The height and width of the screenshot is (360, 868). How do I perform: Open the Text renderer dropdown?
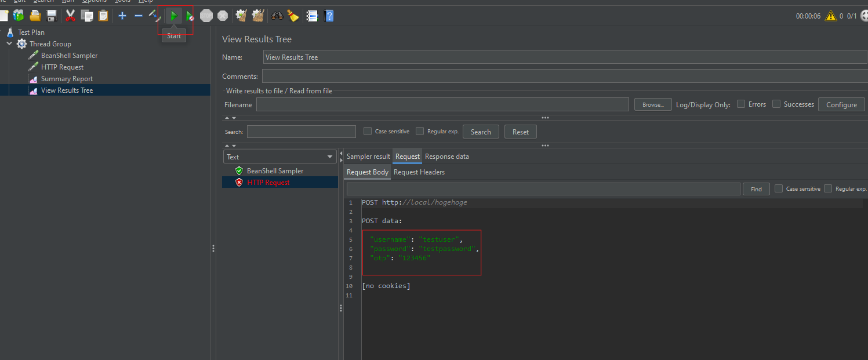279,157
